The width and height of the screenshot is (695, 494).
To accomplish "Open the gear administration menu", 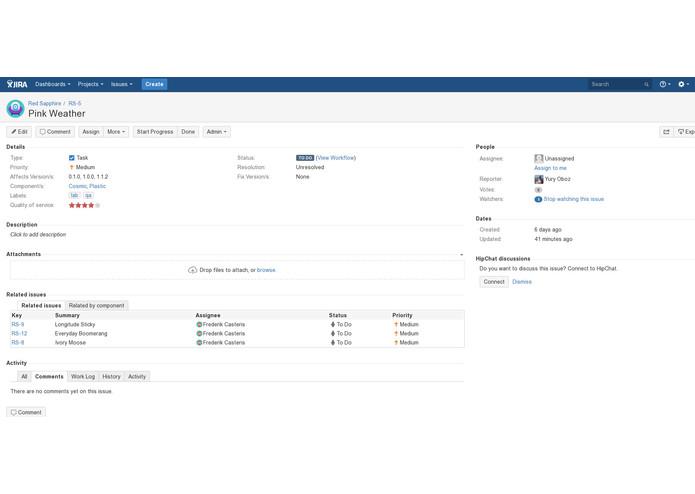I will 683,84.
